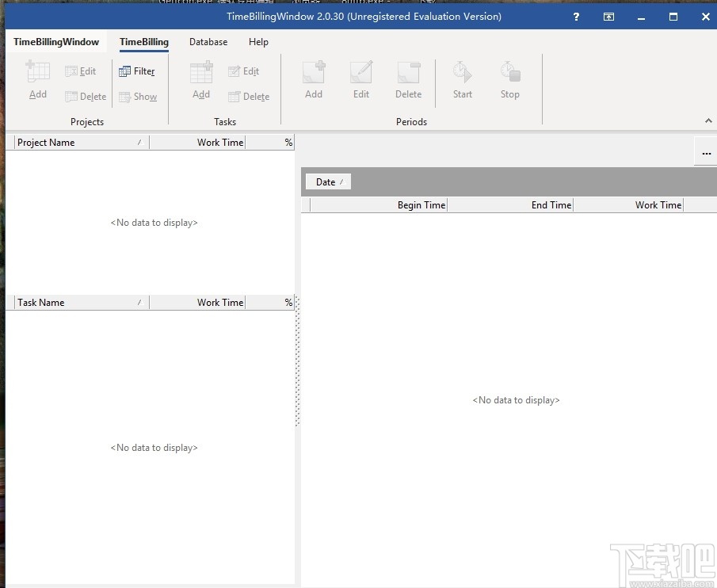Image resolution: width=717 pixels, height=588 pixels.
Task: Close the TimeBillingWindow window
Action: (x=706, y=17)
